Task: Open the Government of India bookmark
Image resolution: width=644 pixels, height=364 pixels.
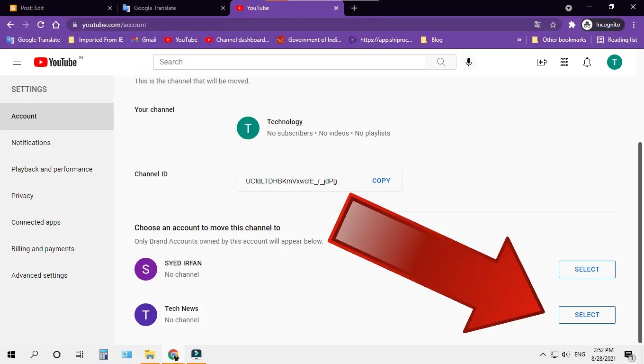Action: [x=309, y=40]
